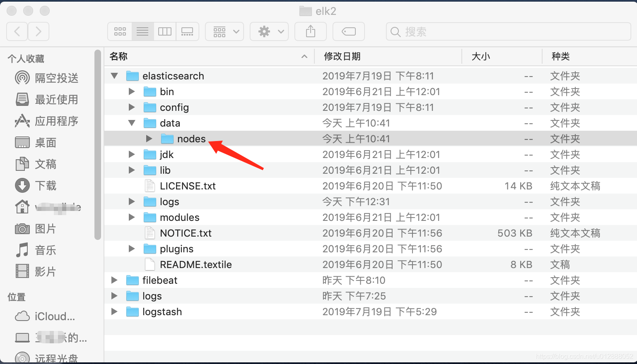Select the LICENSE.txt file icon
This screenshot has height=364, width=637.
150,186
